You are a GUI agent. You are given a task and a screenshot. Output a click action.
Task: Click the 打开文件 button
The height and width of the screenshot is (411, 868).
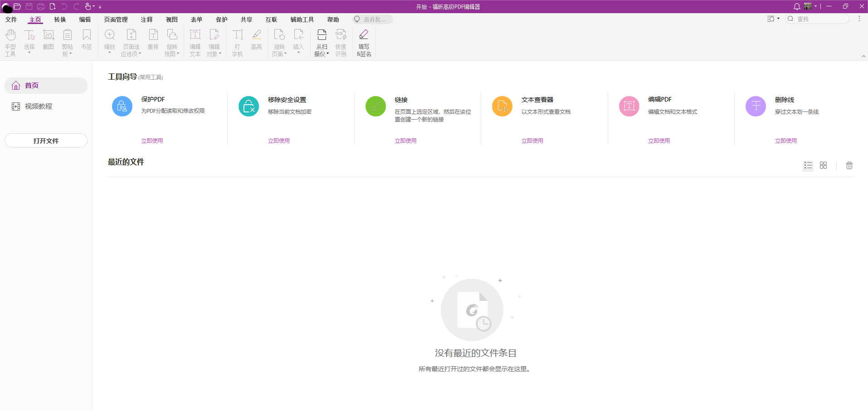[x=45, y=140]
